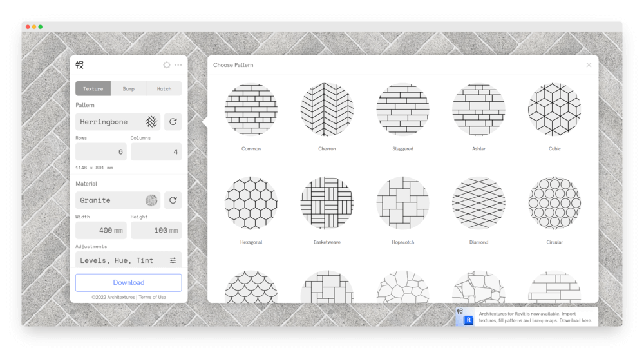Expand Levels, Hue, Tint adjustments
Viewport: 644px width, 348px height.
click(x=128, y=260)
